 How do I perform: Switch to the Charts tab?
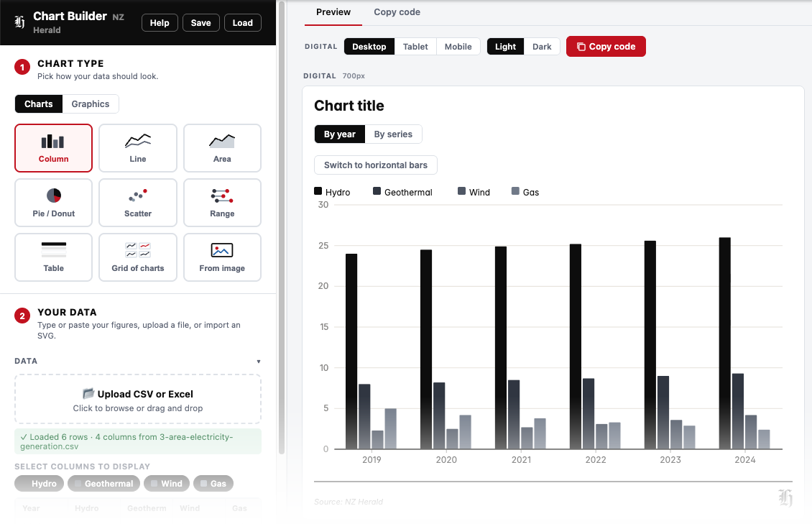(x=39, y=104)
